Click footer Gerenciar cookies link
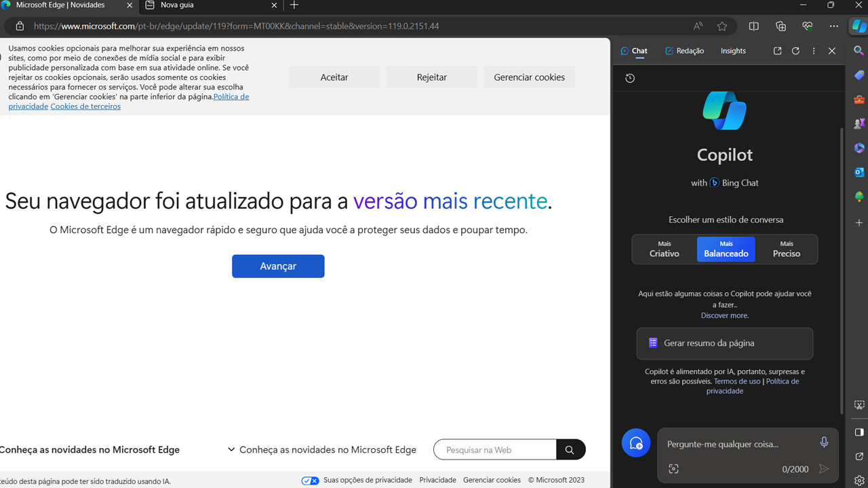The height and width of the screenshot is (488, 868). pos(492,481)
